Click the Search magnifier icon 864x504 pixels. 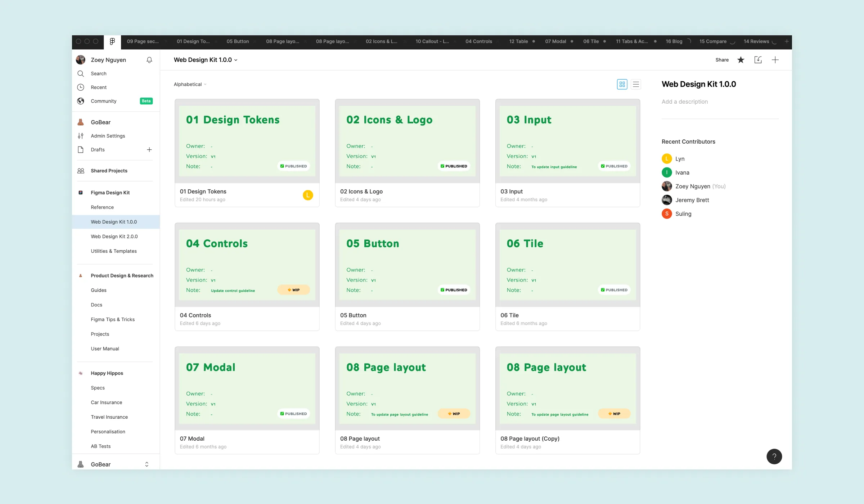pyautogui.click(x=81, y=73)
